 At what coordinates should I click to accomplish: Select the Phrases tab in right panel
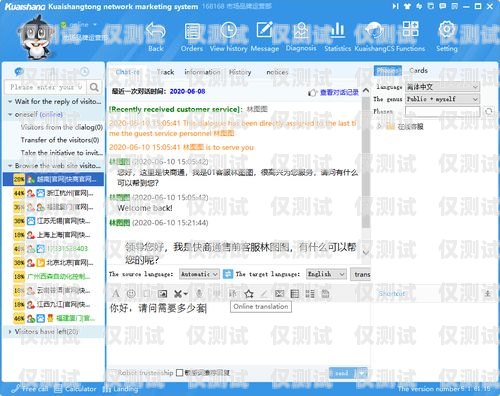point(388,70)
